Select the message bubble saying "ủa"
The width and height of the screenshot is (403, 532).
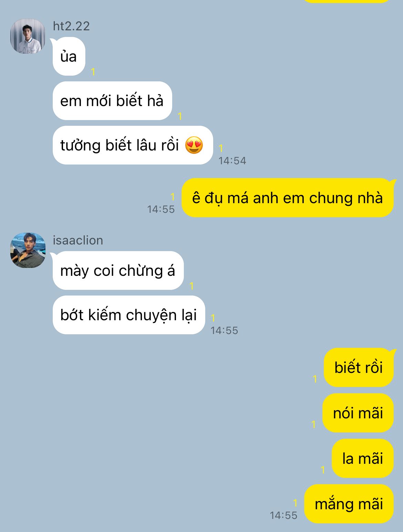[69, 56]
